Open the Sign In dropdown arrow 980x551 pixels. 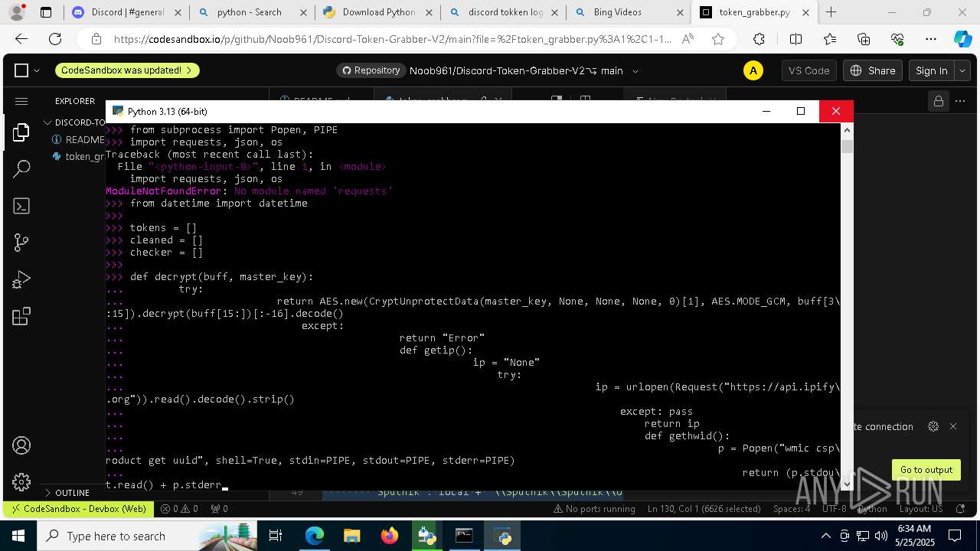pos(962,70)
